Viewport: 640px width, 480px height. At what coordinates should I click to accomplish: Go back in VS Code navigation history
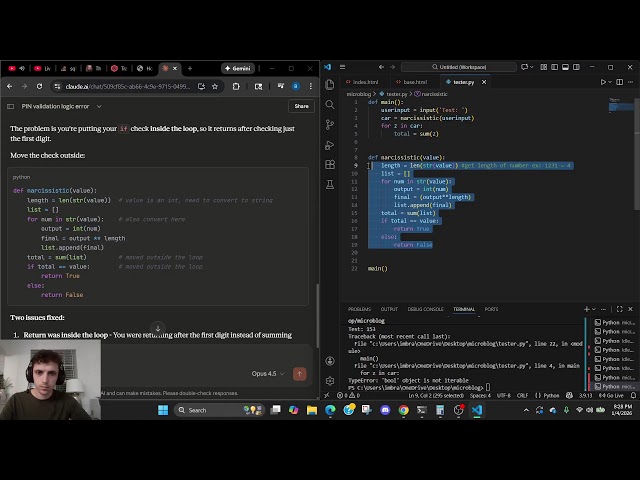tap(381, 67)
